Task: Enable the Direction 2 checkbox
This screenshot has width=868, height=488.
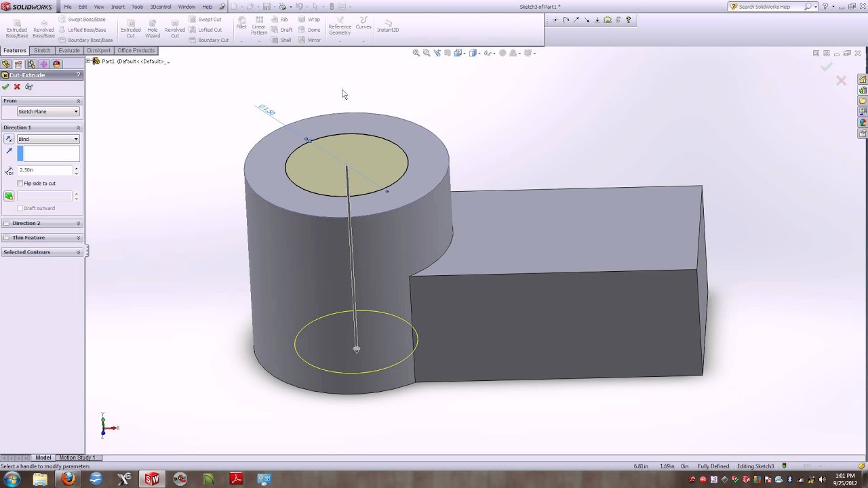Action: point(7,223)
